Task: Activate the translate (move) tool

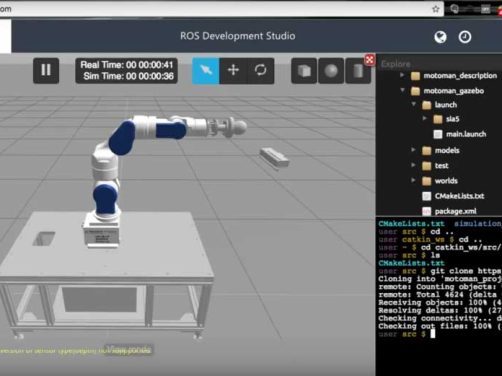Action: (233, 70)
